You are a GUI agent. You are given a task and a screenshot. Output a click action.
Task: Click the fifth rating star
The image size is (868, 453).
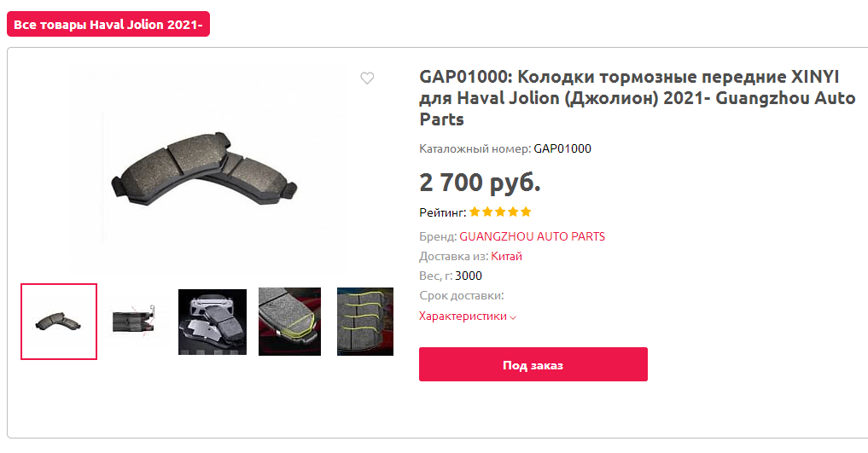[x=526, y=212]
